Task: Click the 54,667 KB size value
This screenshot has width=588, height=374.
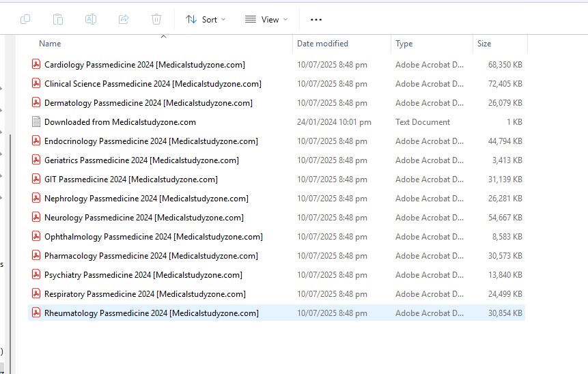Action: pos(505,218)
